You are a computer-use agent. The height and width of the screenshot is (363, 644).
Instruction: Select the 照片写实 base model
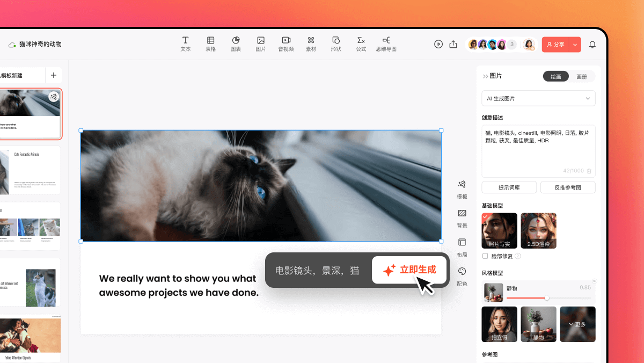point(499,230)
